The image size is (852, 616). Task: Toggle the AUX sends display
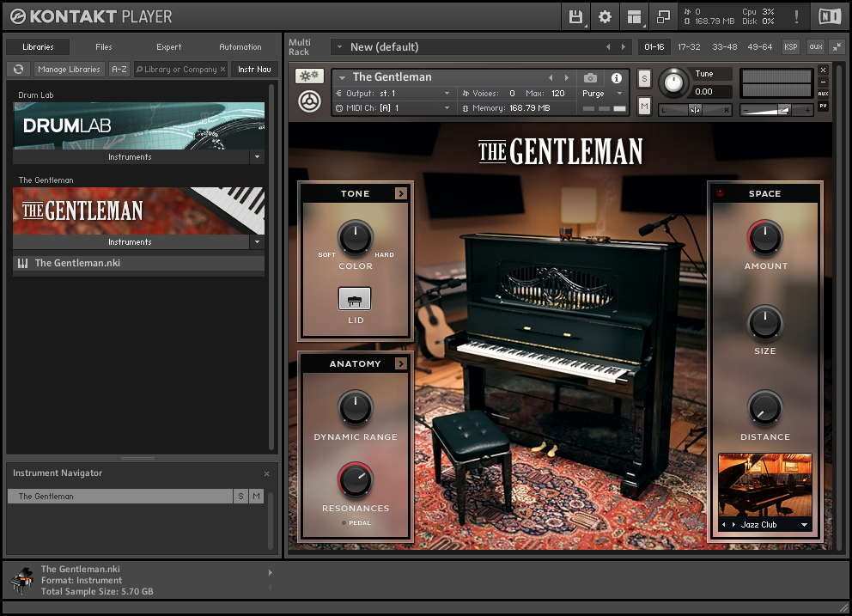(x=823, y=94)
